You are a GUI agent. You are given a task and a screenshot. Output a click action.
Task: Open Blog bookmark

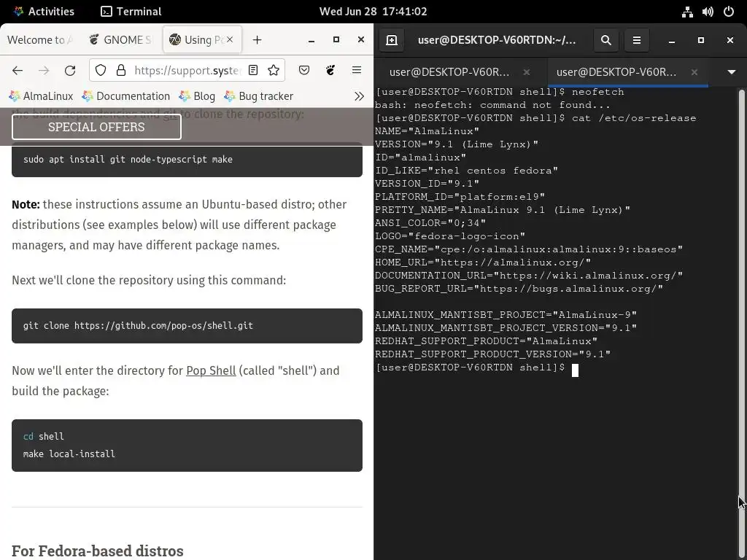click(197, 96)
